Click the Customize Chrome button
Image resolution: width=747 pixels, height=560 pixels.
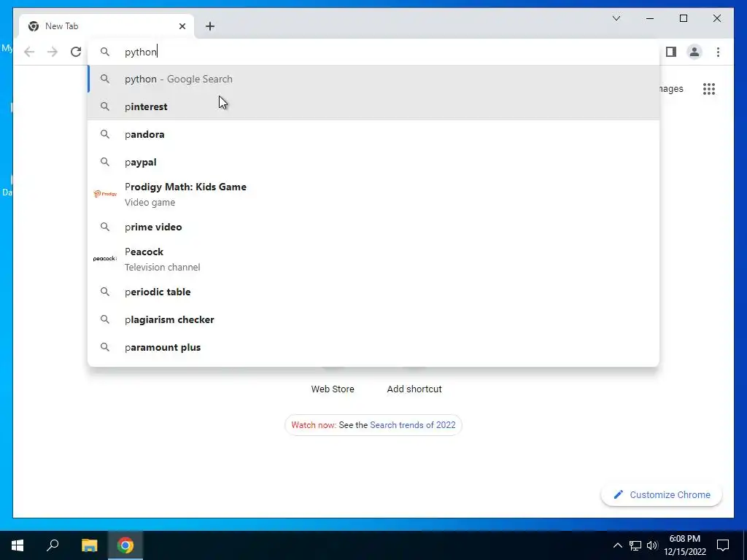(x=661, y=495)
